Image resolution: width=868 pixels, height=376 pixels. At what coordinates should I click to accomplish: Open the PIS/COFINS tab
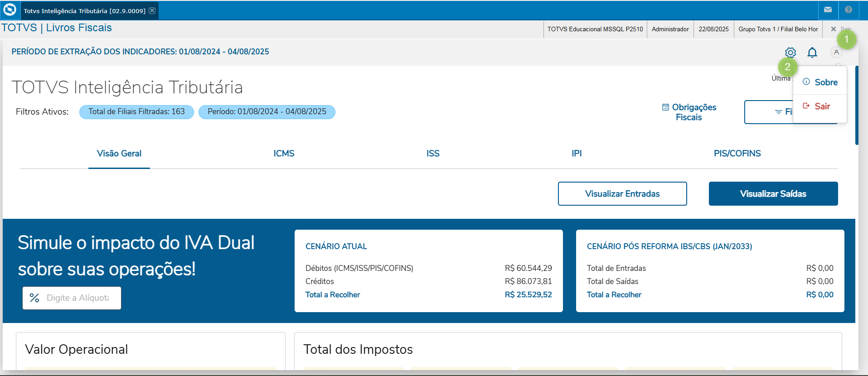pos(737,154)
